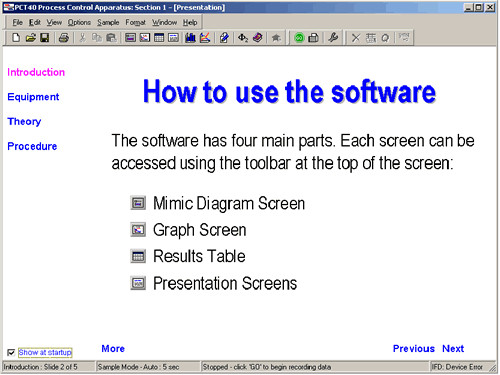Click Graph Screen list icon
The image size is (500, 375).
[138, 230]
